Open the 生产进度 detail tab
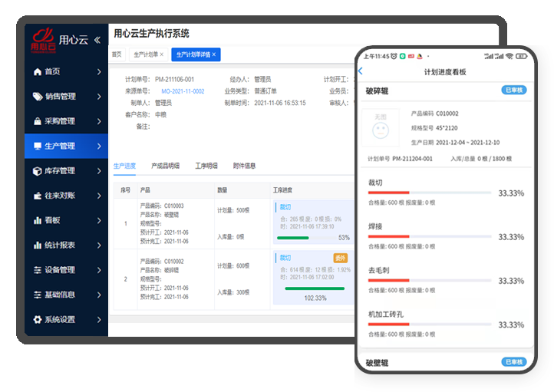Viewport: 554px width, 392px height. coord(124,166)
